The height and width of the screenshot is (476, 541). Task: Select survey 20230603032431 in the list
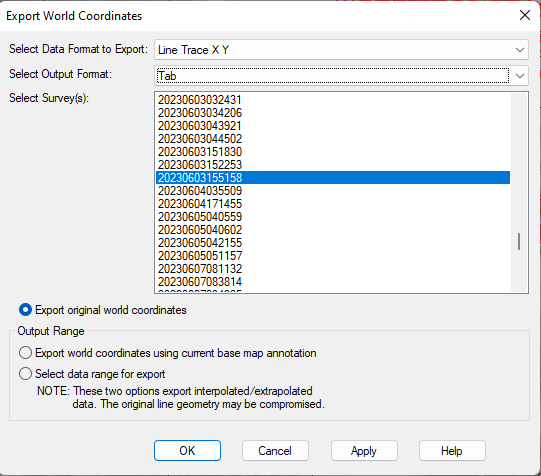(333, 100)
